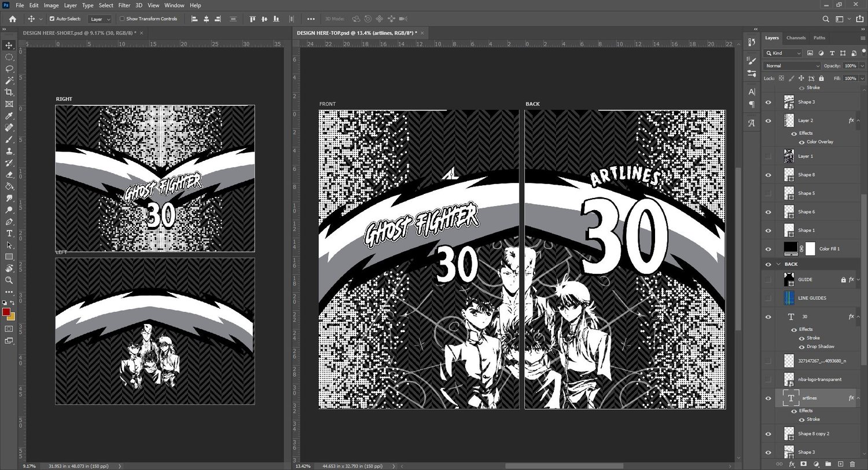Select the Shape 8 copy 2 layer
Screen dimensions: 868x470
[x=814, y=434]
